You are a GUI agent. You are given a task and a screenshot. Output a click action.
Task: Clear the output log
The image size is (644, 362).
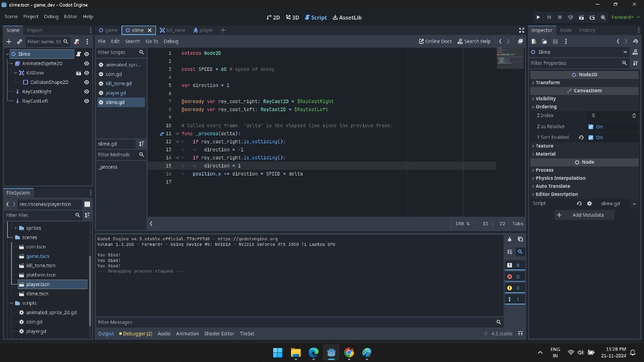tap(510, 239)
